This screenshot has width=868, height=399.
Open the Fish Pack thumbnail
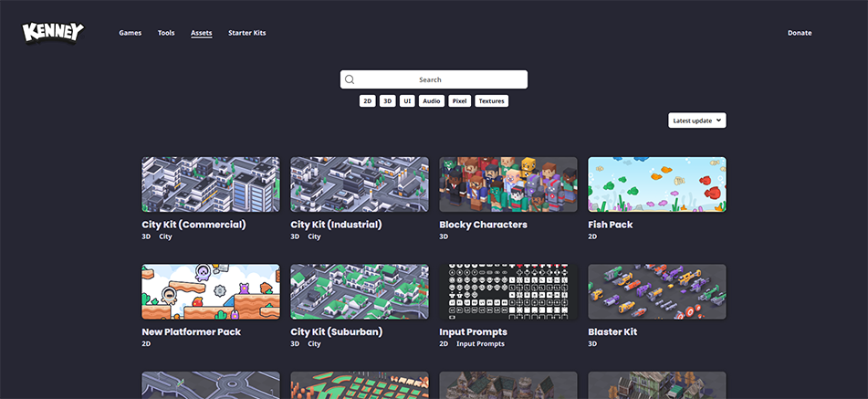click(656, 184)
